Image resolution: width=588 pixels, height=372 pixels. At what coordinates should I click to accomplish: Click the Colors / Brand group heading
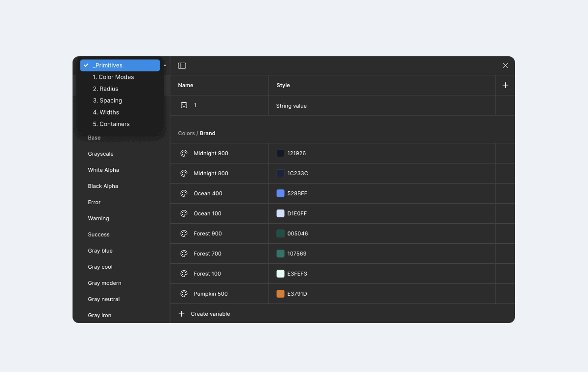point(196,133)
